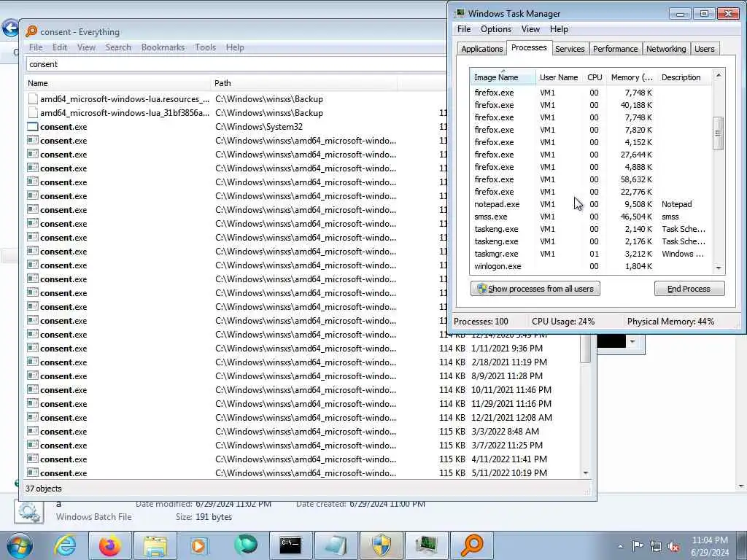Open Task Manager File menu
The height and width of the screenshot is (560, 747).
tap(464, 29)
